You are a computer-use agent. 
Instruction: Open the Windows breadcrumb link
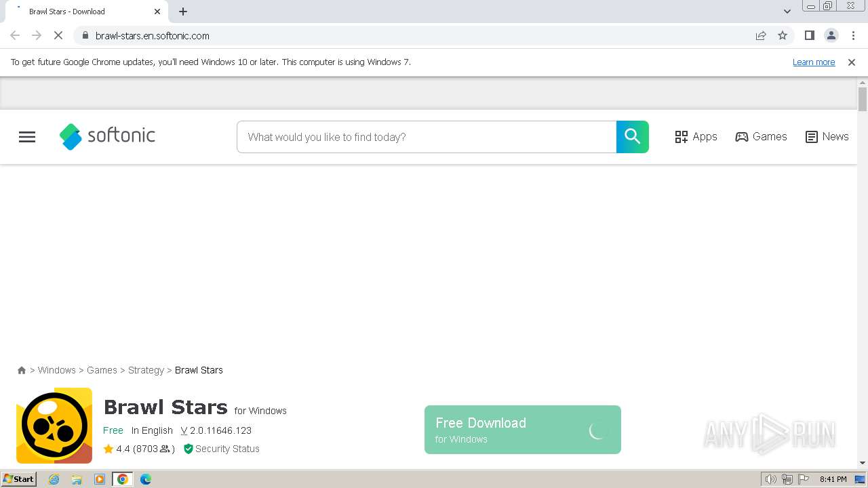(x=56, y=370)
